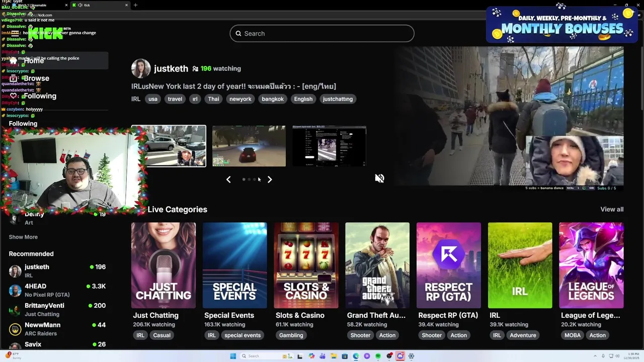Open the justketh channel name link

[171, 68]
